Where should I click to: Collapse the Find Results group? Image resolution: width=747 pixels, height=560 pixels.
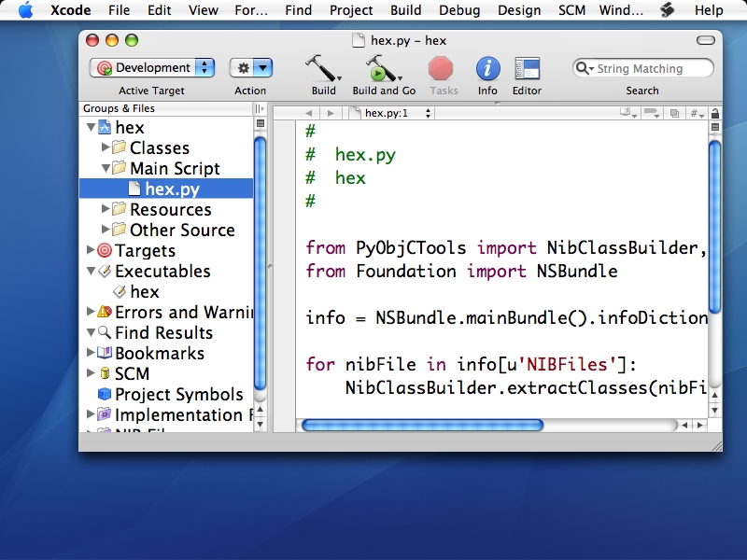pyautogui.click(x=91, y=332)
